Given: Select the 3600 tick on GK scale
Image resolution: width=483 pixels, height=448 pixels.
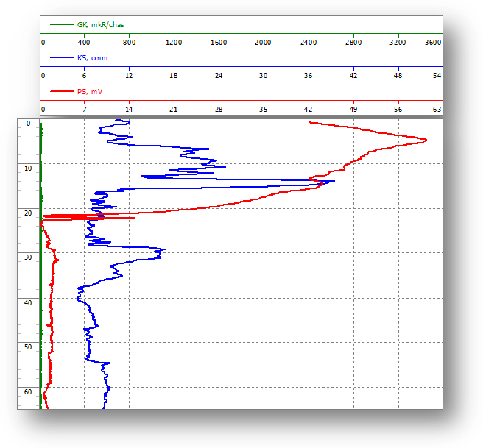Looking at the screenshot, I should click(433, 43).
